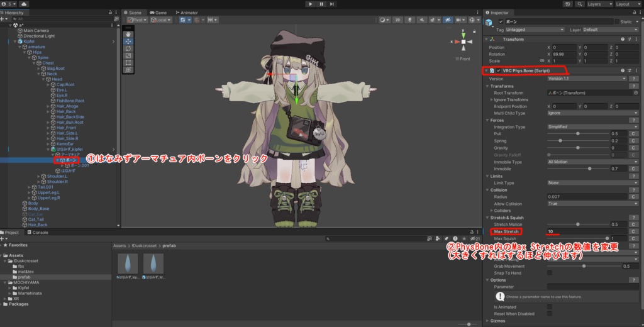This screenshot has height=327, width=644.
Task: Toggle Reset When Disabled checkbox
Action: (550, 313)
